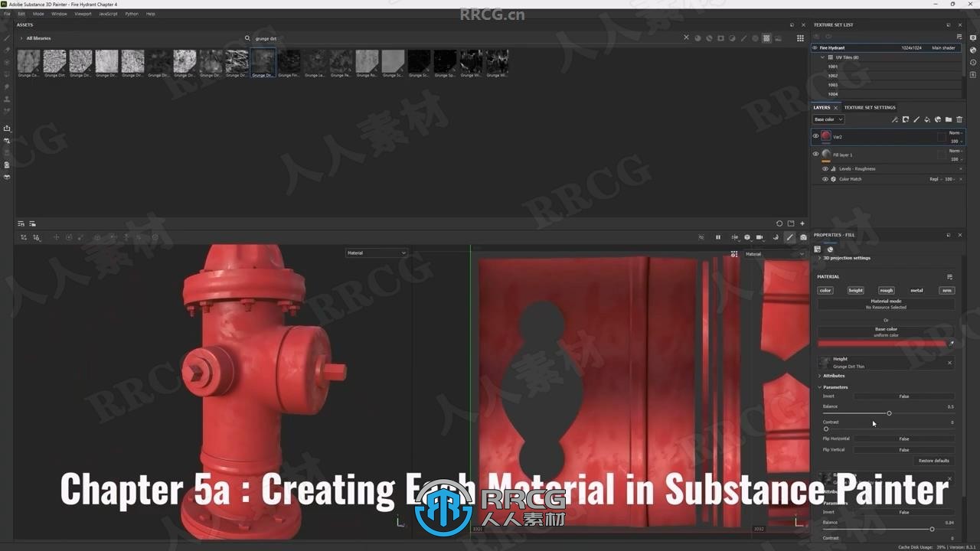This screenshot has height=551, width=980.
Task: Toggle visibility of Fill layer 1
Action: pos(815,155)
